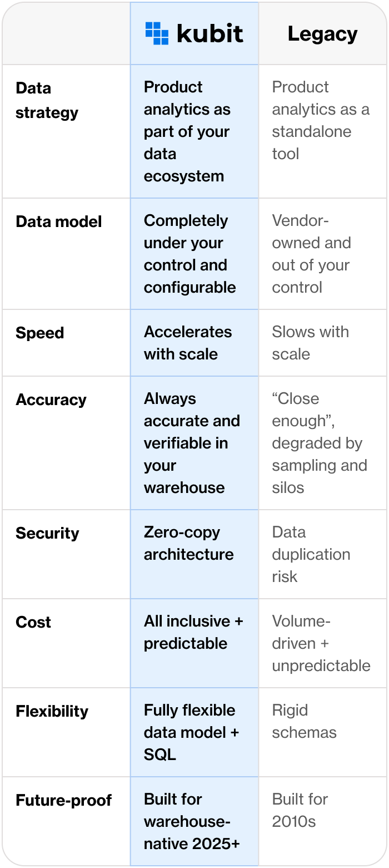The width and height of the screenshot is (389, 868).
Task: Select the Accuracy row label
Action: coord(51,400)
